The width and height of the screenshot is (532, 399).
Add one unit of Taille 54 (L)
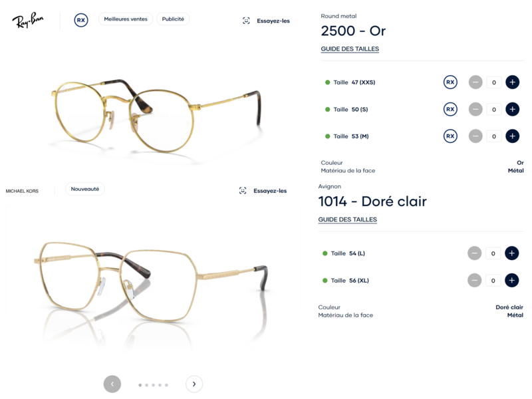[x=511, y=253]
